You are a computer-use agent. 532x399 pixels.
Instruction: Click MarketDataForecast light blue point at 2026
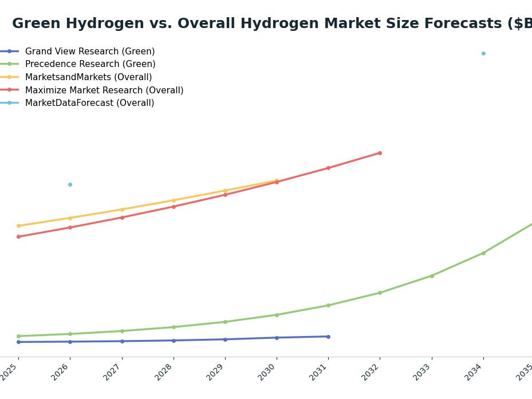point(70,184)
